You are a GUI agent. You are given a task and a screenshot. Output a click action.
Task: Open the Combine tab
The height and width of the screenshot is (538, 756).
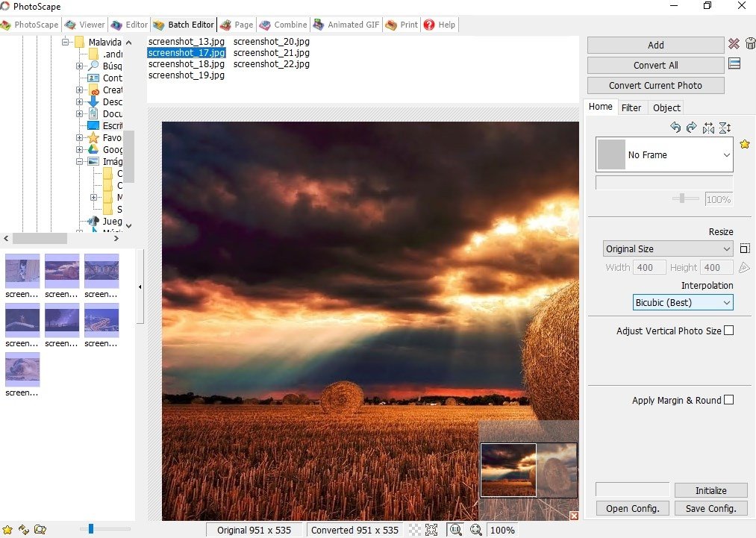click(283, 25)
